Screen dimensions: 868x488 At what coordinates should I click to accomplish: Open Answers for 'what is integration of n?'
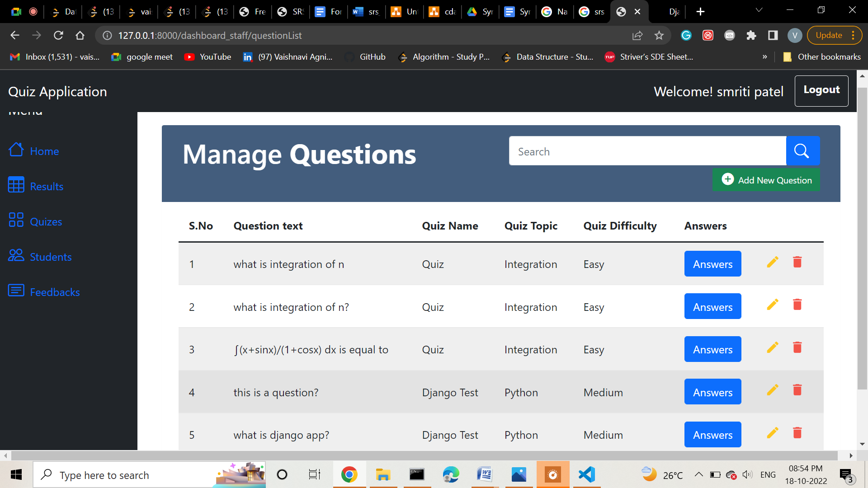[713, 306]
